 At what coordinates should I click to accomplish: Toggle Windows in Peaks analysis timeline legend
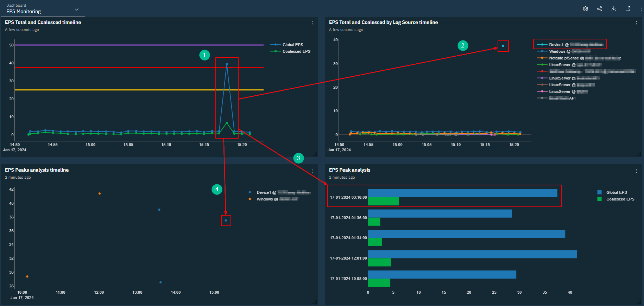273,199
